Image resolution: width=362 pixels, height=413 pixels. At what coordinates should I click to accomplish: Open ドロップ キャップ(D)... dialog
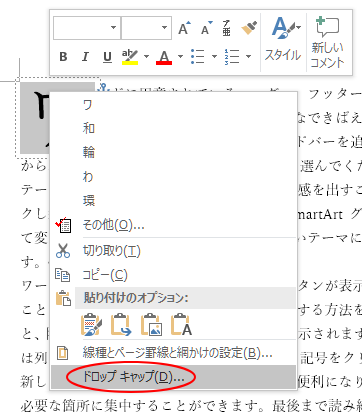pos(173,377)
